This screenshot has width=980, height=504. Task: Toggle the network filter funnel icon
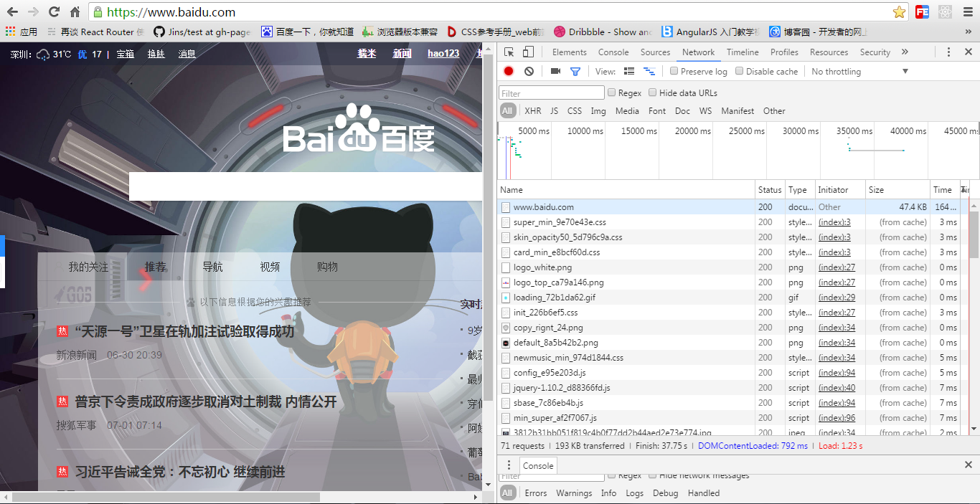575,72
